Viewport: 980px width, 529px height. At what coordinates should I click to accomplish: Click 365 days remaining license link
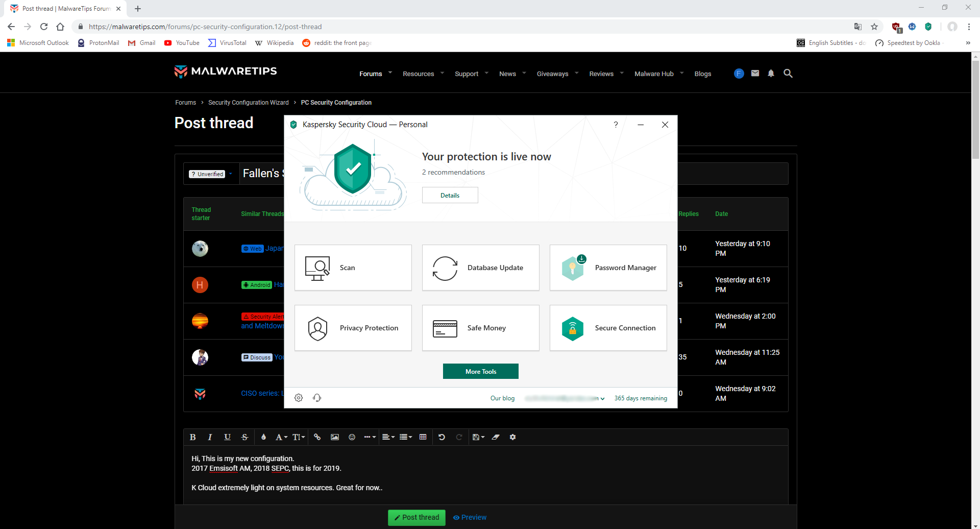[x=641, y=398]
